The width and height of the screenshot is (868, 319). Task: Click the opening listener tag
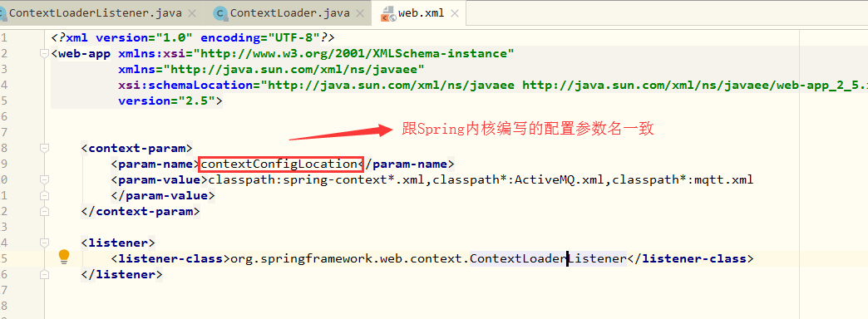click(118, 243)
